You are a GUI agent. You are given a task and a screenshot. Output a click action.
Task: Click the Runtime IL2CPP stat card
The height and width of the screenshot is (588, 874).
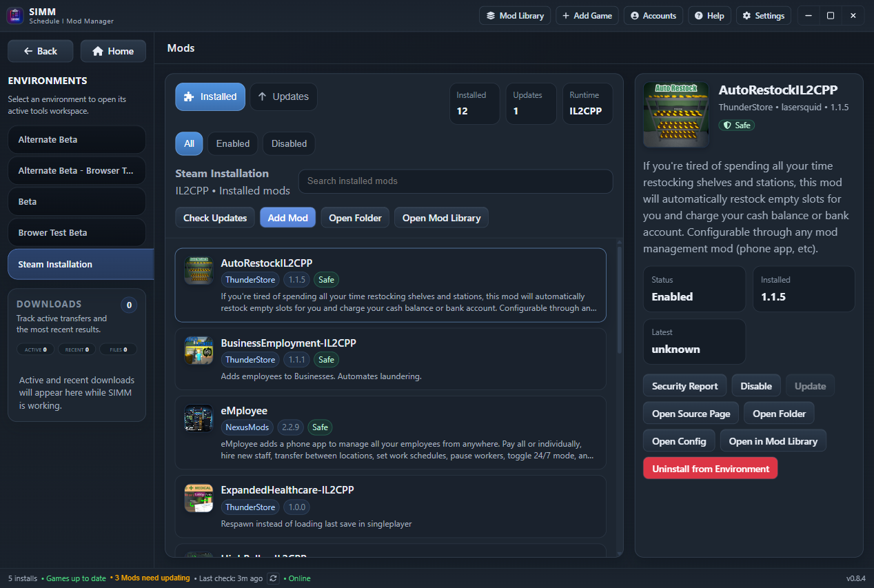(x=587, y=104)
